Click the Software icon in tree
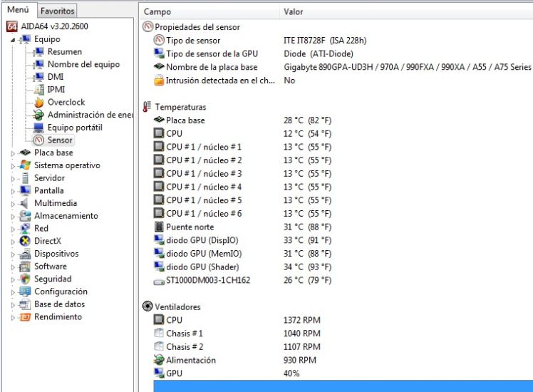The image size is (533, 392). 25,267
